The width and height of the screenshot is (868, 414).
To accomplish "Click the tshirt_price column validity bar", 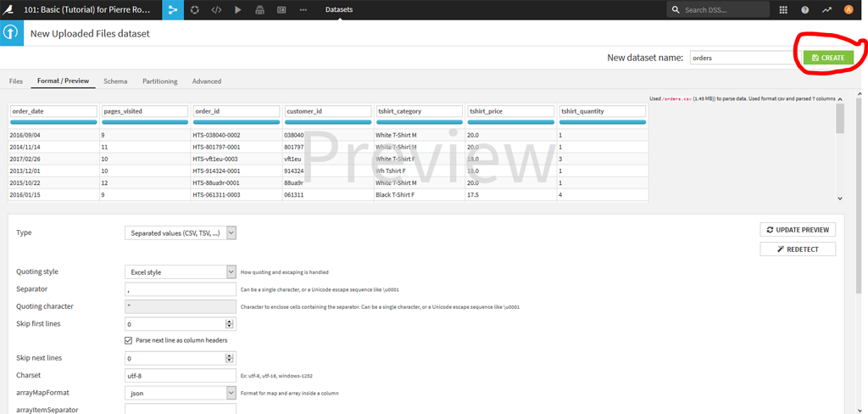I will (510, 122).
